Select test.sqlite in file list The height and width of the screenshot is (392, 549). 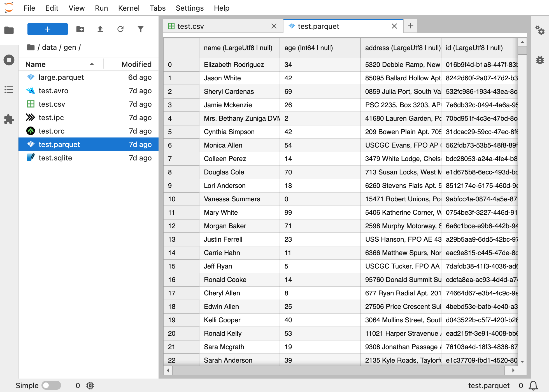tap(89, 158)
